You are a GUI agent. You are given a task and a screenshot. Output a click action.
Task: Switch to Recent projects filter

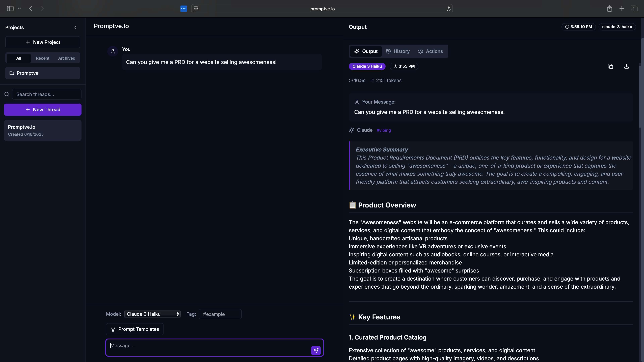[42, 58]
